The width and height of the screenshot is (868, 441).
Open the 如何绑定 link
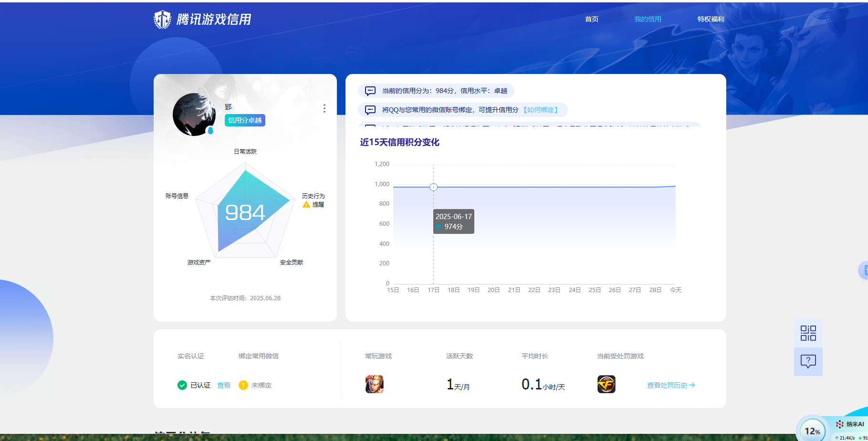[x=541, y=110]
